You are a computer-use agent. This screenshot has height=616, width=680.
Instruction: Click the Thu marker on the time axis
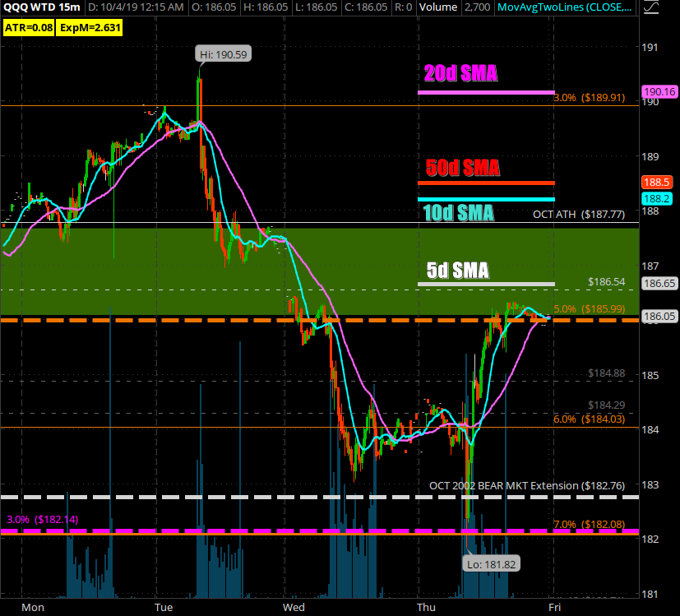tap(425, 608)
